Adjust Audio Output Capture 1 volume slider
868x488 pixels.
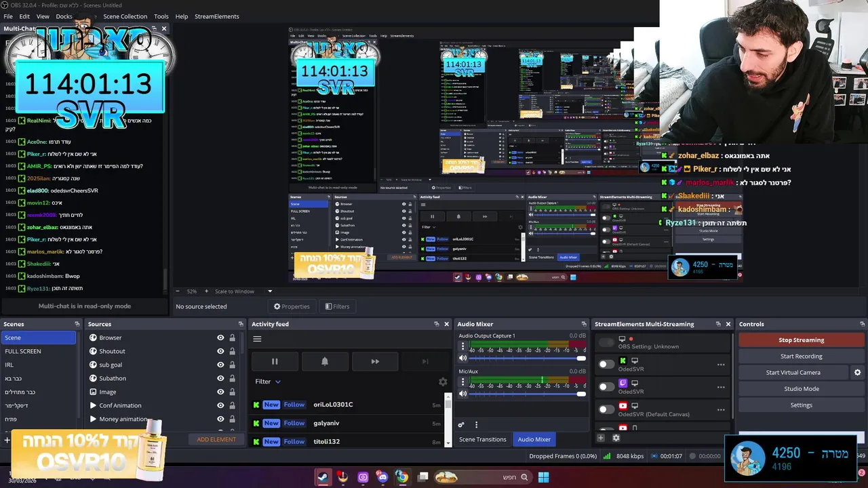click(x=526, y=358)
